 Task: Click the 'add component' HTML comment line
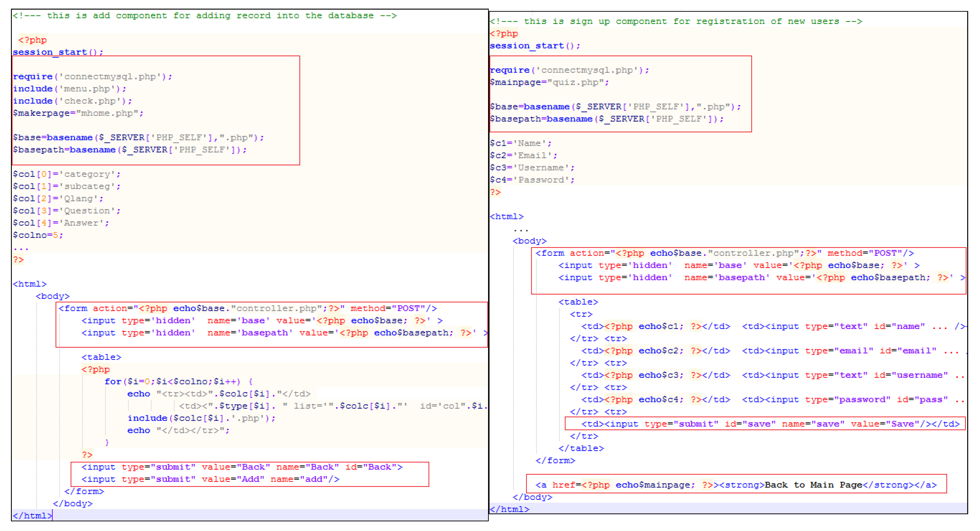point(205,16)
